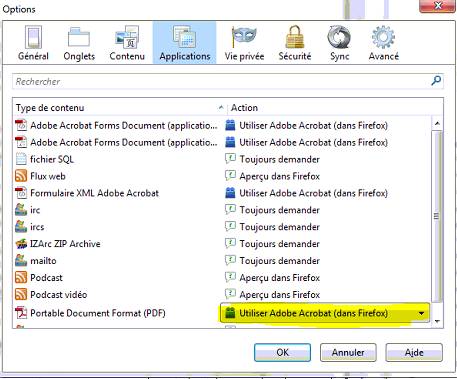Click the Podcast feed icon

click(x=21, y=277)
